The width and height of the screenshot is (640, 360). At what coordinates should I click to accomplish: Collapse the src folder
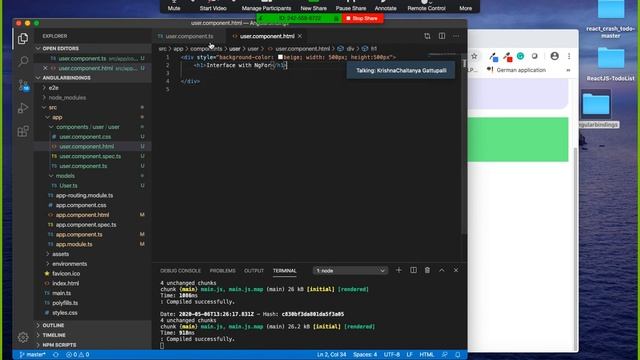point(52,107)
